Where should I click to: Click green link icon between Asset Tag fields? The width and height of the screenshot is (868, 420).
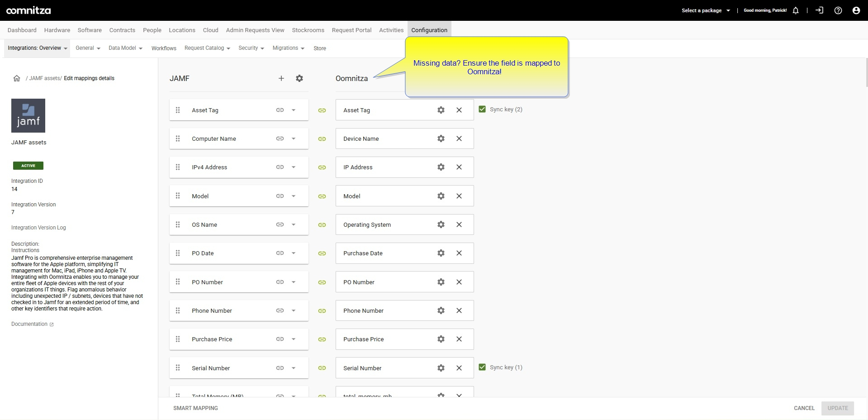(322, 110)
